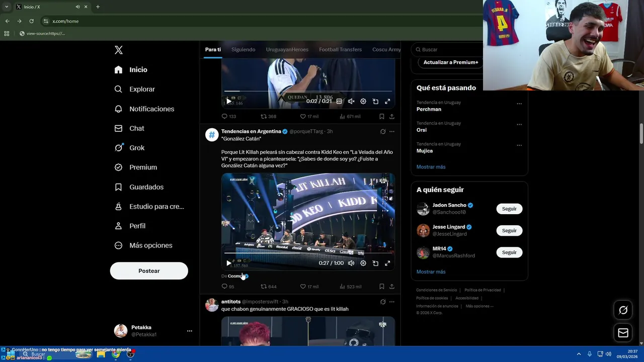
Task: Show more trends under Qué está pasando
Action: (431, 167)
